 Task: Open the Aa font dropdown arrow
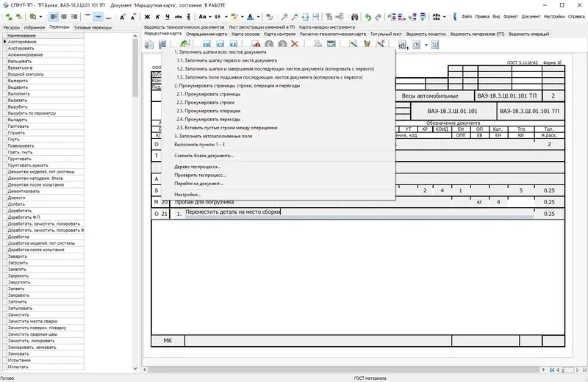tap(210, 17)
